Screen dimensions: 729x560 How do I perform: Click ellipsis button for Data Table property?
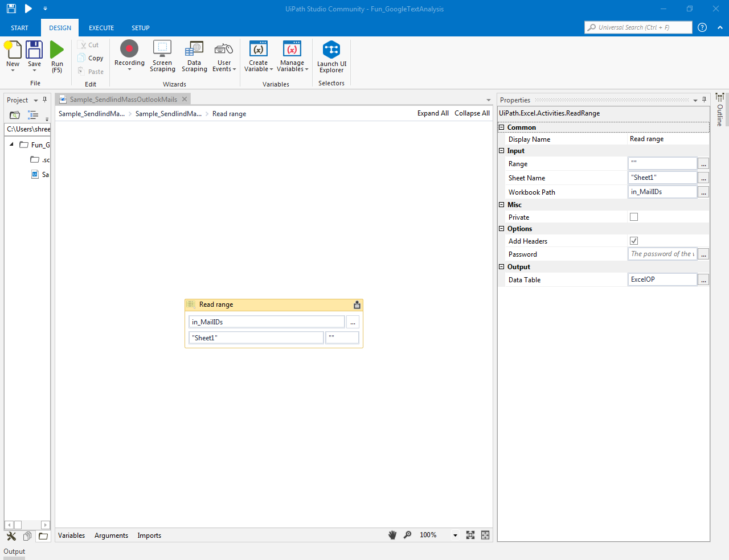click(704, 280)
